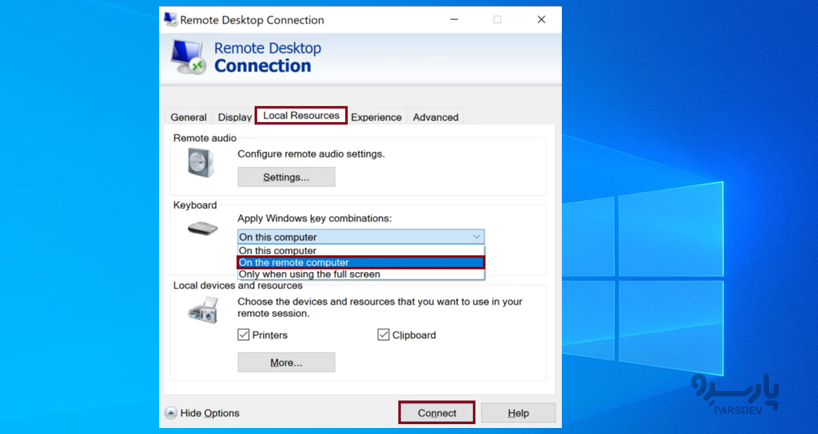818x434 pixels.
Task: Click the remote audio speaker icon
Action: 201,162
